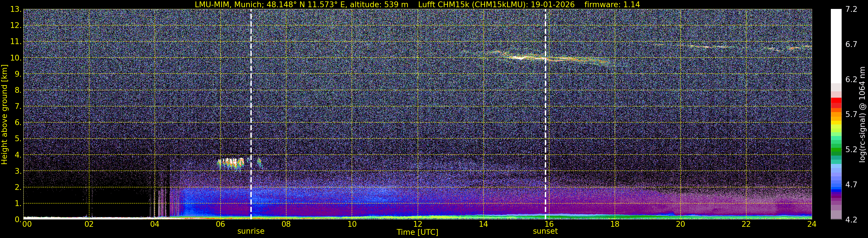Click the colorbar tick value 7.2
The height and width of the screenshot is (238, 868).
pos(851,9)
